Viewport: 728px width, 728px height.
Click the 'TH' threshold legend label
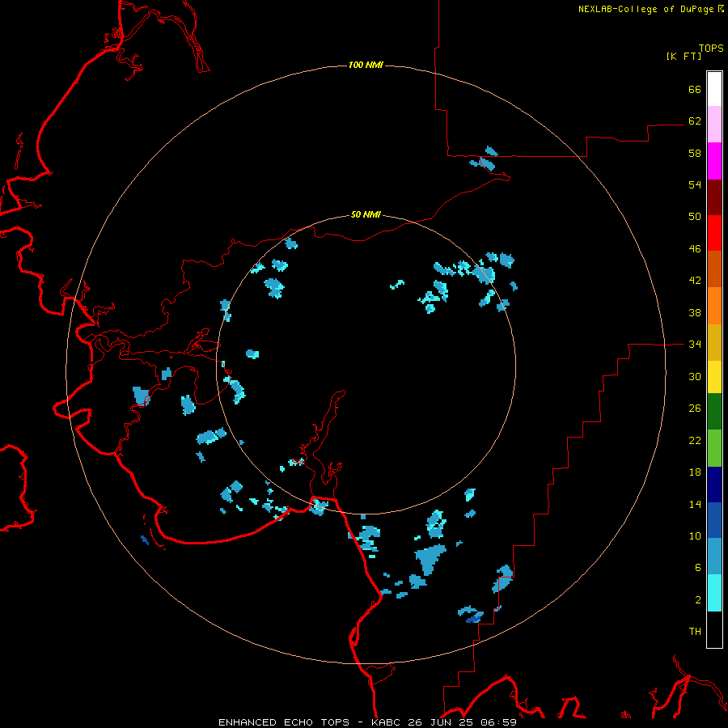click(x=695, y=632)
